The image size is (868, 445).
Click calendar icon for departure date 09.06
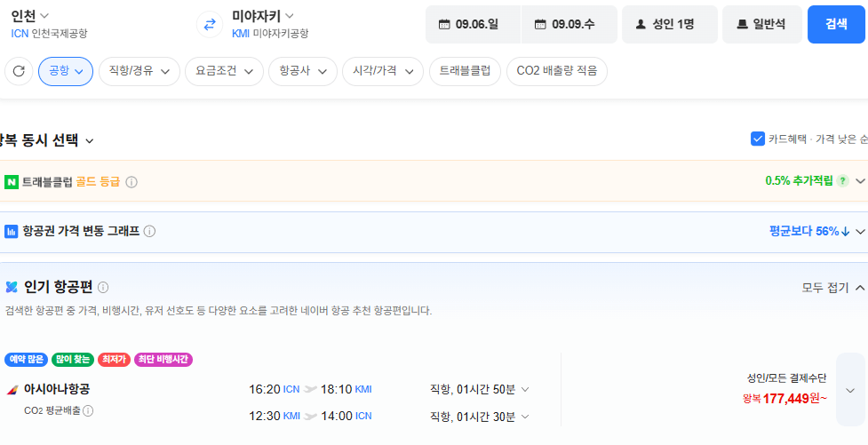pos(444,24)
